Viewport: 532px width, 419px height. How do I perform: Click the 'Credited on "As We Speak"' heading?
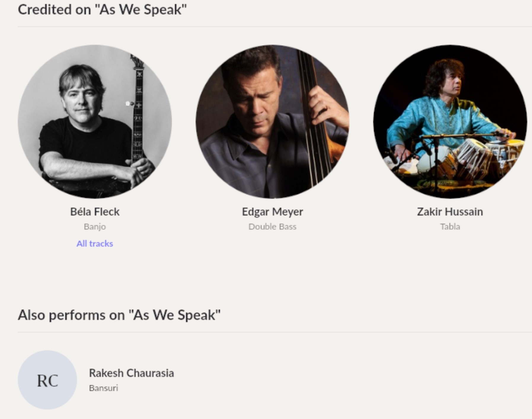[x=102, y=9]
